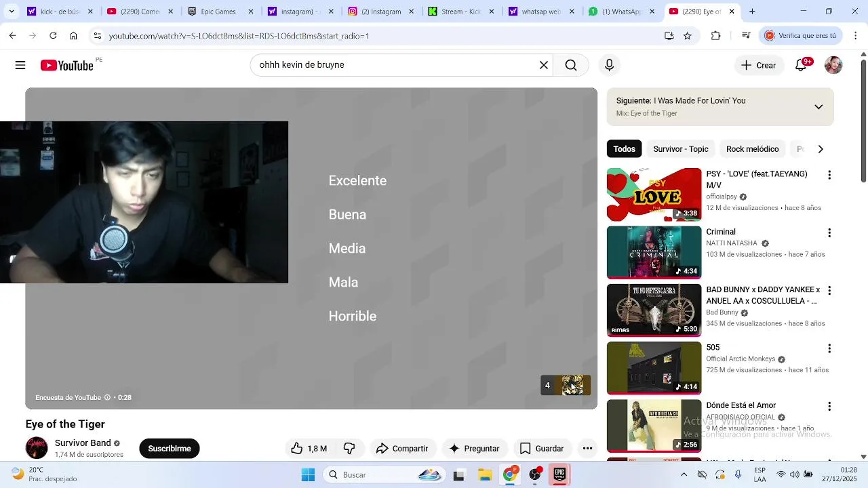Click the Guardar button
The image size is (868, 488).
[x=542, y=448]
